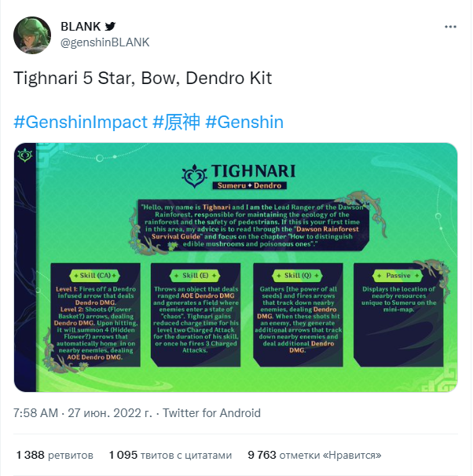Open the #原神 hashtag
This screenshot has height=476, width=473.
pyautogui.click(x=176, y=122)
